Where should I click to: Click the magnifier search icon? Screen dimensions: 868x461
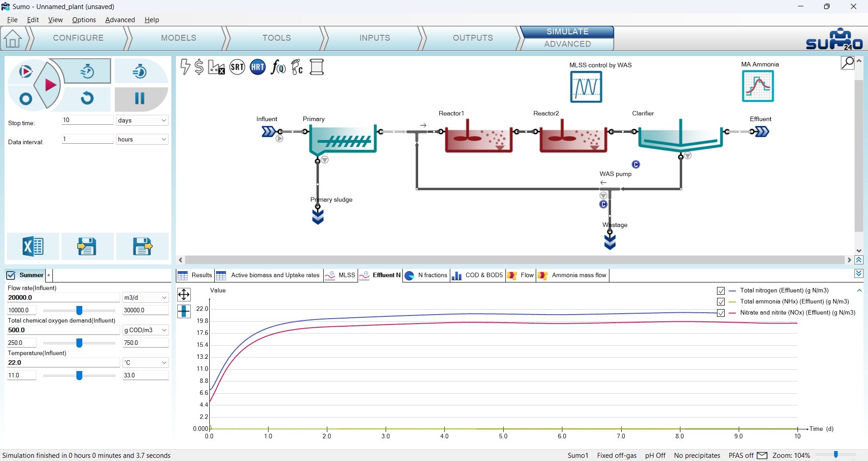(848, 63)
